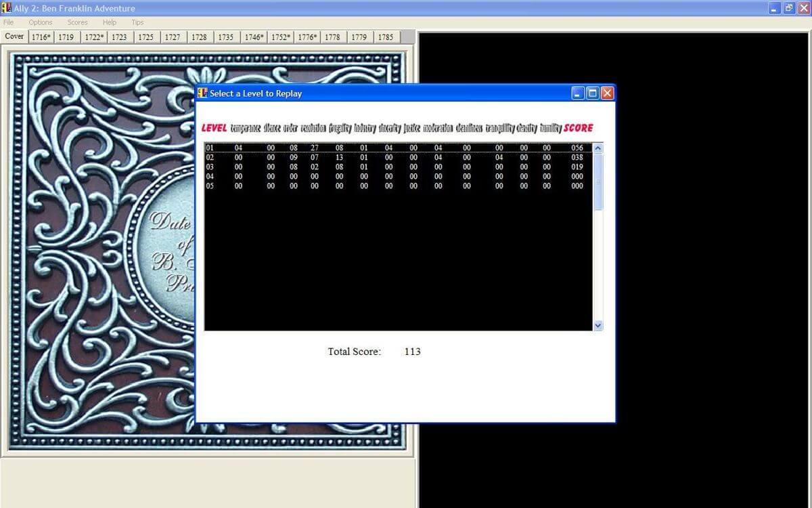Select the 1785 tab
The height and width of the screenshot is (508, 812).
point(386,37)
